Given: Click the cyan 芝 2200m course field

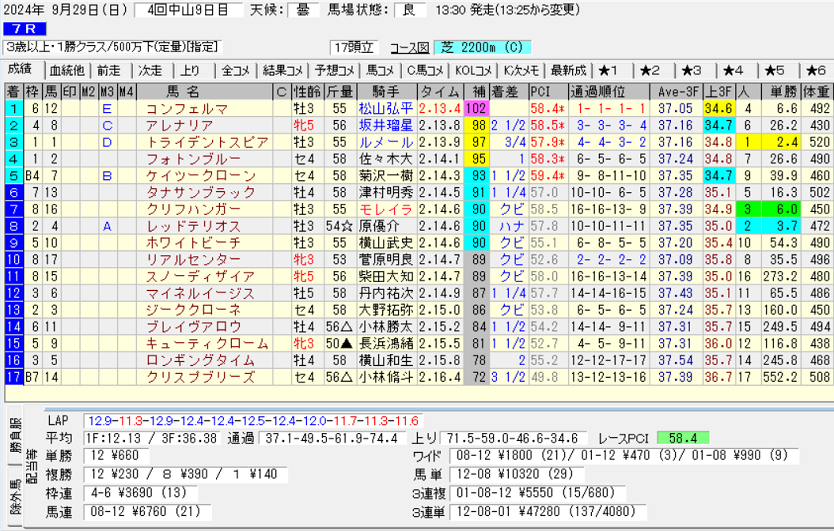Looking at the screenshot, I should (482, 47).
